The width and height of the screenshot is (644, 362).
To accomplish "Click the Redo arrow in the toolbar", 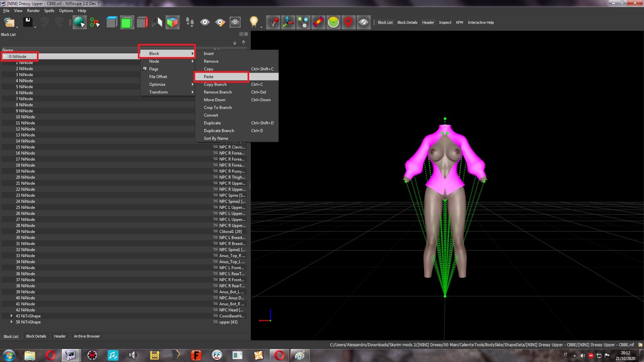I will point(59,22).
